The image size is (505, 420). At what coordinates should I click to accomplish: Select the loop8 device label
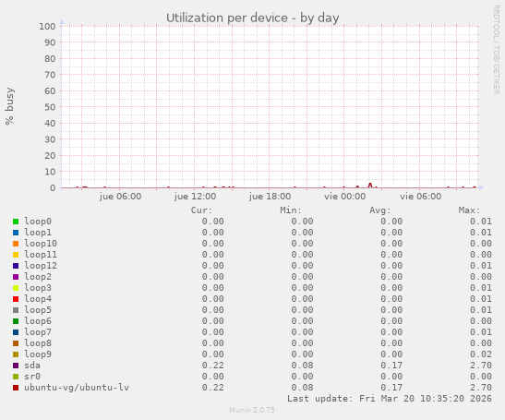click(x=38, y=343)
